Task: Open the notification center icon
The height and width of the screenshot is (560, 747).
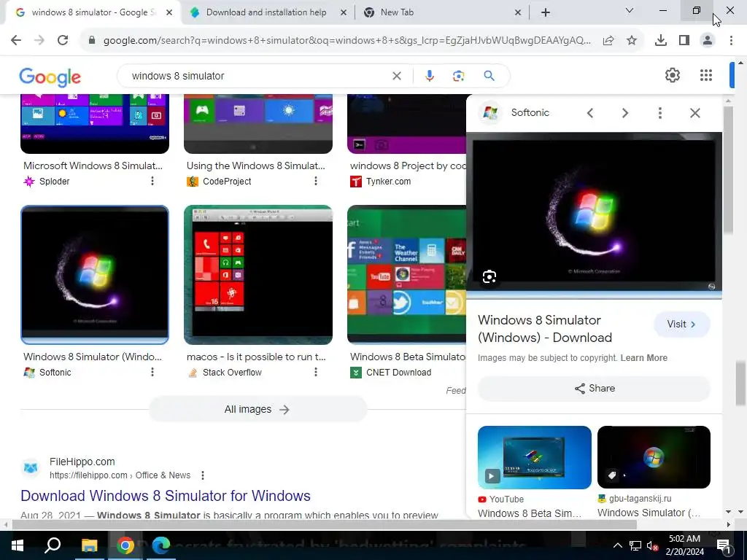Action: pos(724,545)
